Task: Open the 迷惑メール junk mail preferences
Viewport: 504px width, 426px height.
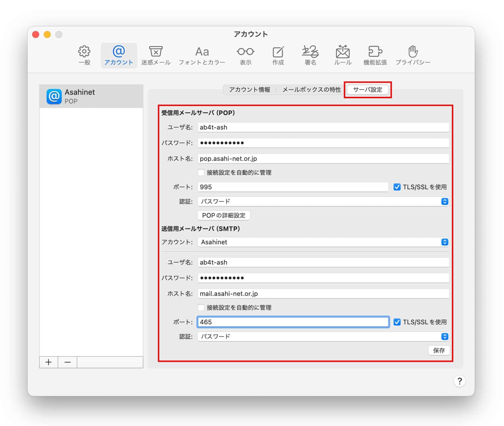Action: pyautogui.click(x=156, y=55)
